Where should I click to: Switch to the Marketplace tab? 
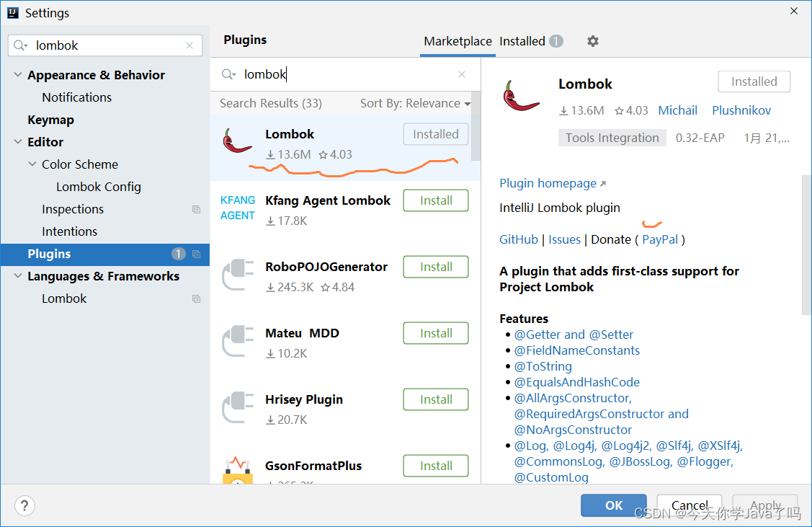tap(458, 41)
